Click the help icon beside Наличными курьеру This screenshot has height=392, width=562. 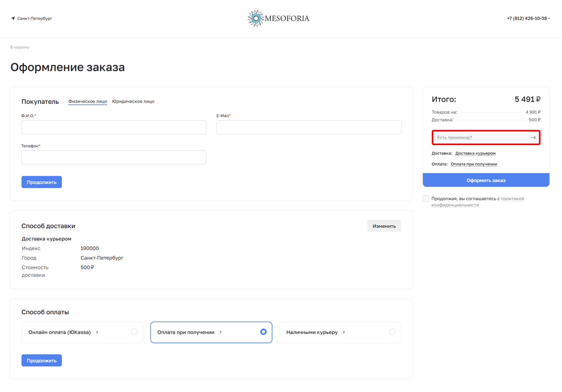pos(344,333)
